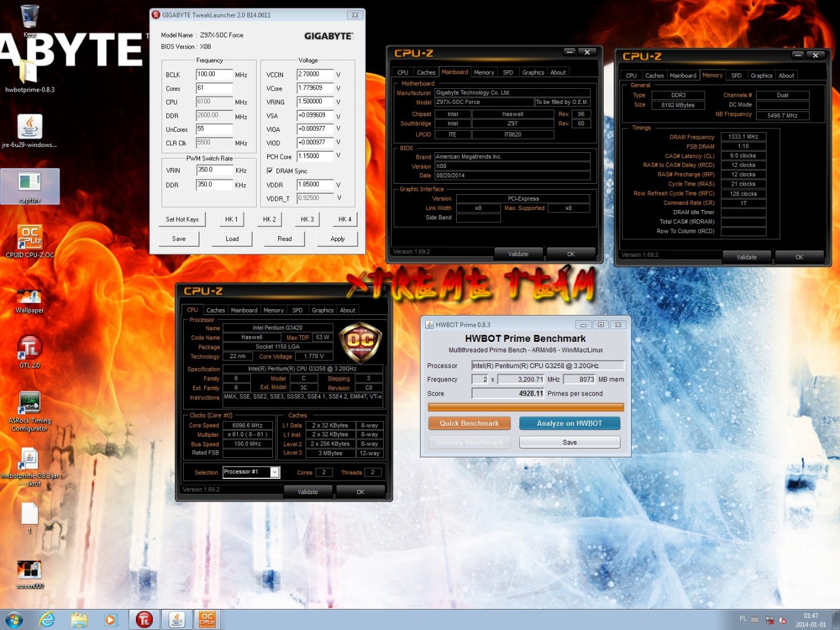Screen dimensions: 840x630
Task: Click the HWBOT Prime window title icon
Action: pos(429,325)
